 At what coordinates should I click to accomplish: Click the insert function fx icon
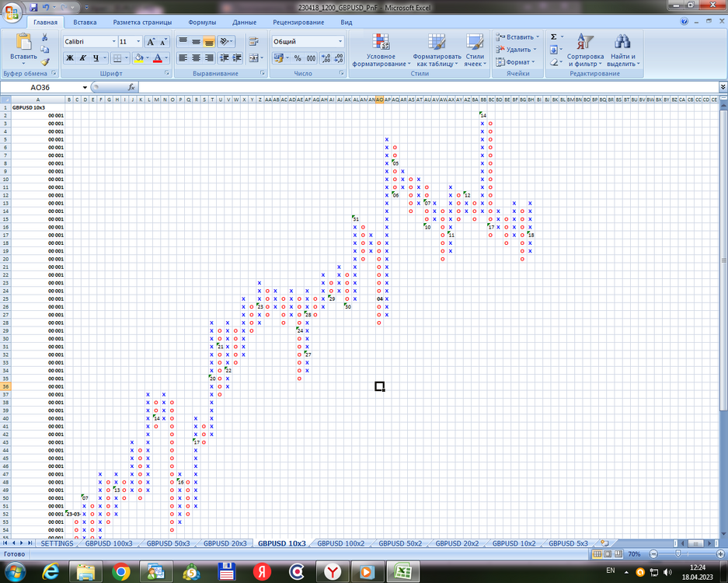coord(131,87)
